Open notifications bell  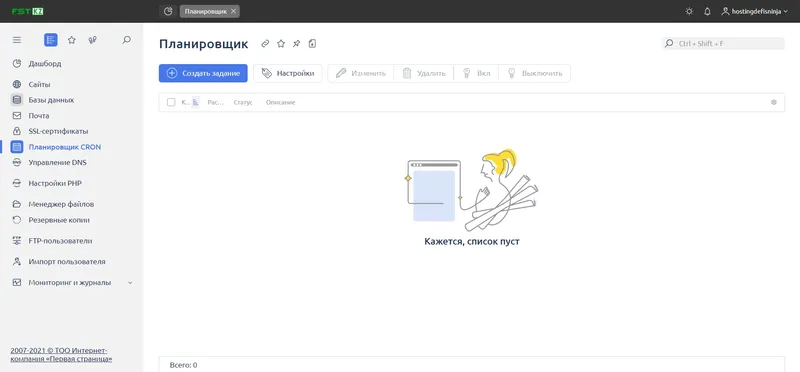(x=707, y=11)
